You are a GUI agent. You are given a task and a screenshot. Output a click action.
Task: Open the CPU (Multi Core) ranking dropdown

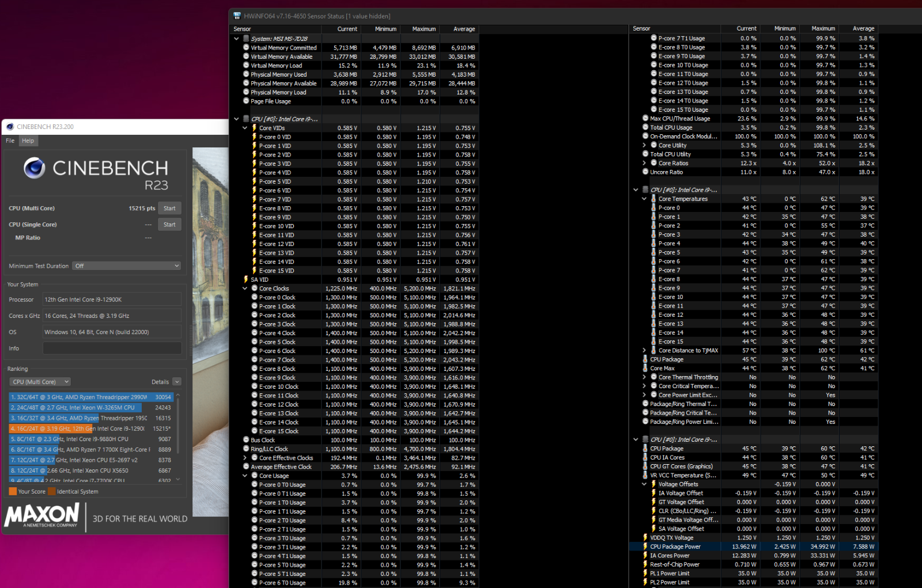(40, 382)
